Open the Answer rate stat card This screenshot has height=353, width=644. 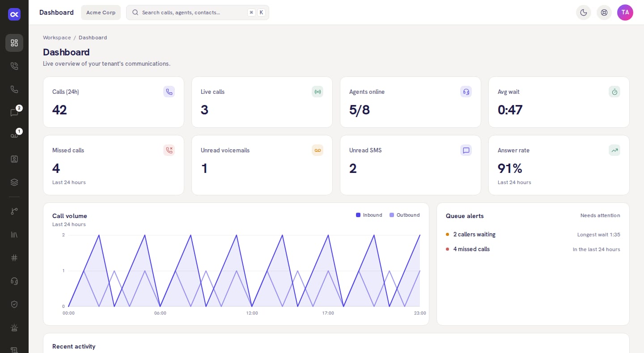tap(559, 165)
